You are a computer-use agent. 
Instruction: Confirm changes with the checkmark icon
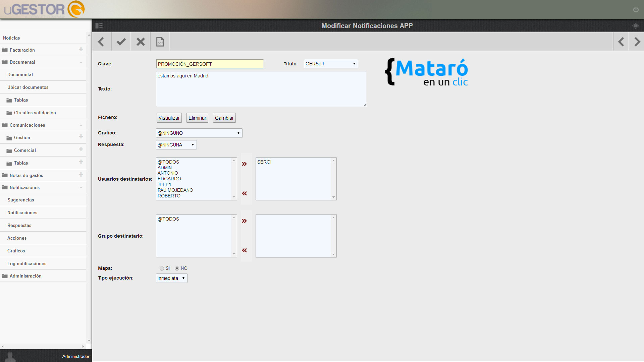tap(121, 42)
